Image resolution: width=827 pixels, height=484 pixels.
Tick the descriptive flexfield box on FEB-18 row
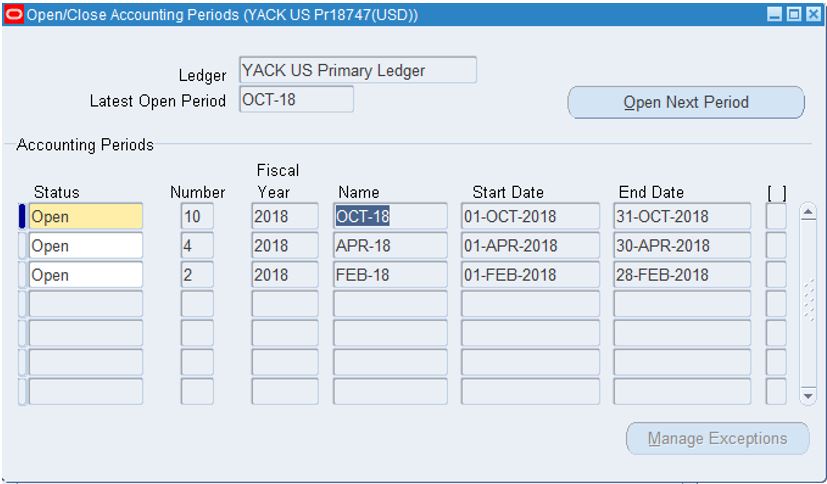[x=776, y=275]
